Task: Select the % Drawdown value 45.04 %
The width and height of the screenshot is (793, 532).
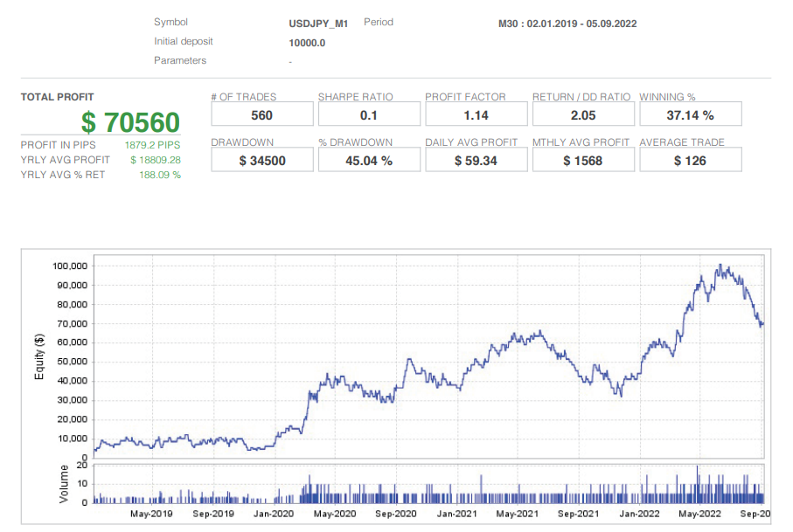Action: 368,160
